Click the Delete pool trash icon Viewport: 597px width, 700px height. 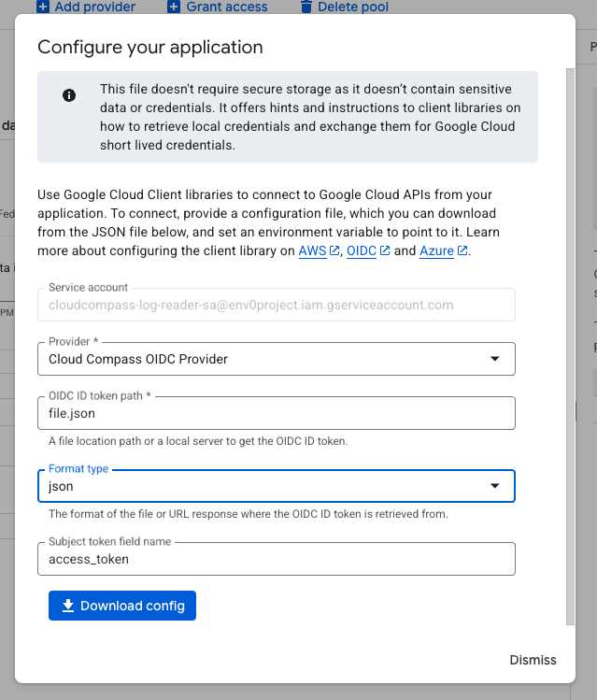click(306, 7)
